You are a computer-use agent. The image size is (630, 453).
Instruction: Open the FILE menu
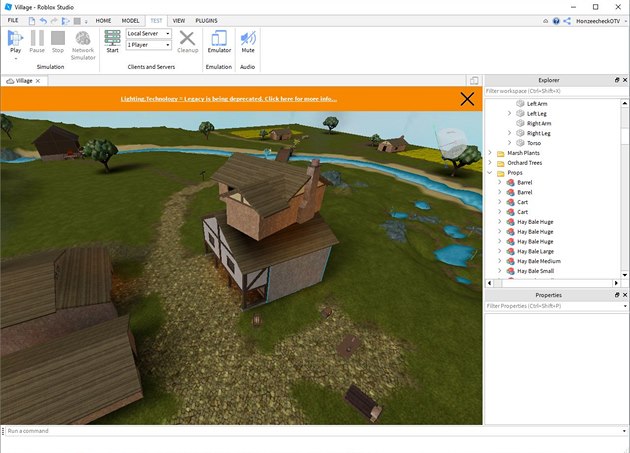click(x=13, y=20)
